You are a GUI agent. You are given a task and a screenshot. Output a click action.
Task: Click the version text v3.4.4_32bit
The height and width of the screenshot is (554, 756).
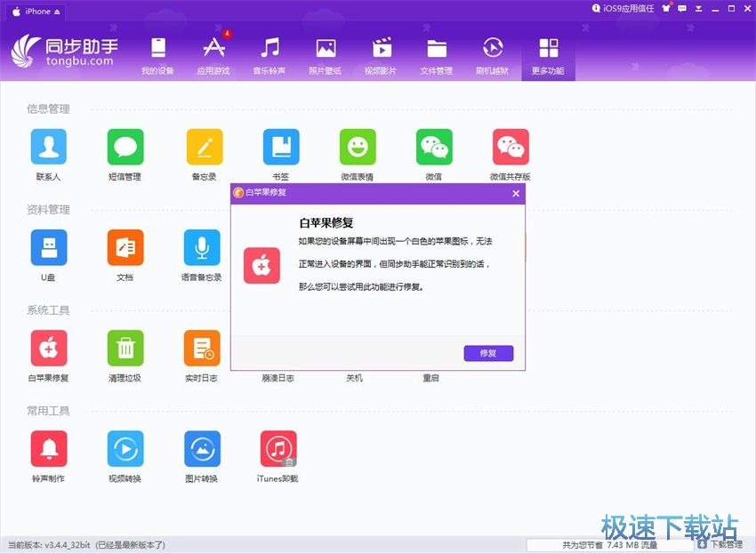(67, 545)
